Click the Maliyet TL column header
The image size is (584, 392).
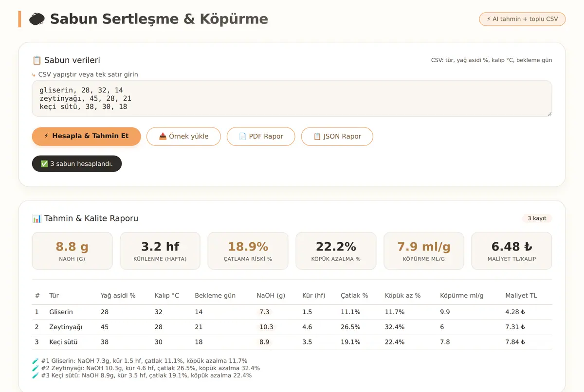(x=521, y=296)
